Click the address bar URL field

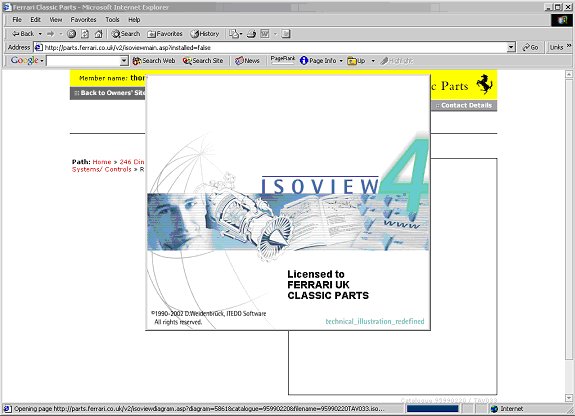[275, 47]
